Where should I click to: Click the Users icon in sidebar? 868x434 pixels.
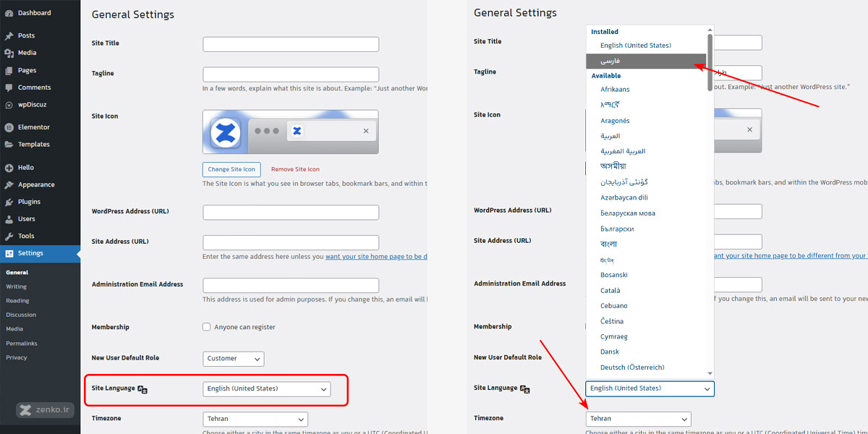[9, 219]
